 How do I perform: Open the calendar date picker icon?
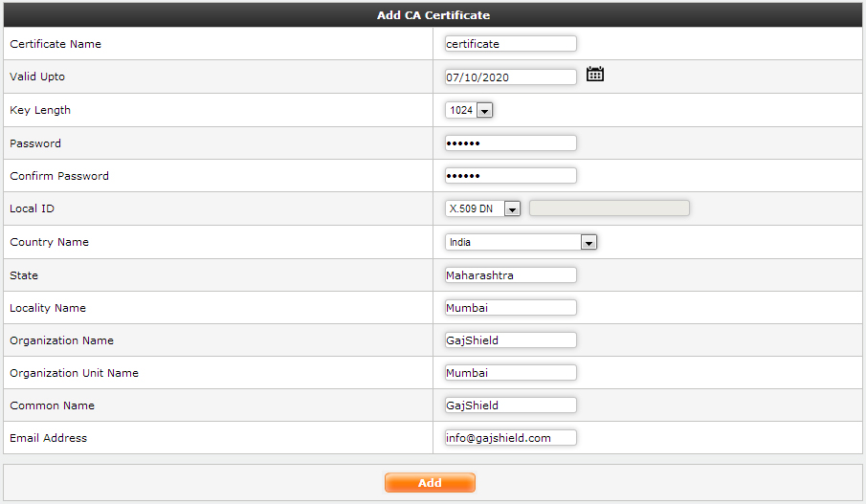point(594,75)
